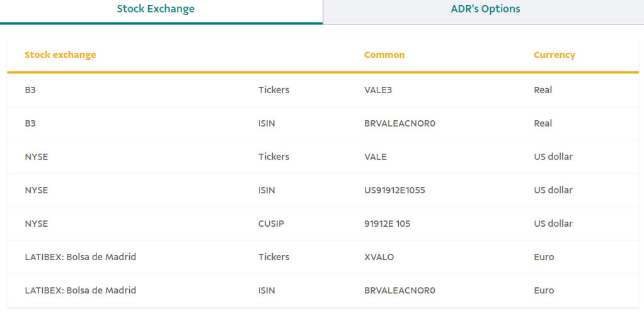Click the Tickers label in XVALO row
This screenshot has width=644, height=313.
pos(273,257)
